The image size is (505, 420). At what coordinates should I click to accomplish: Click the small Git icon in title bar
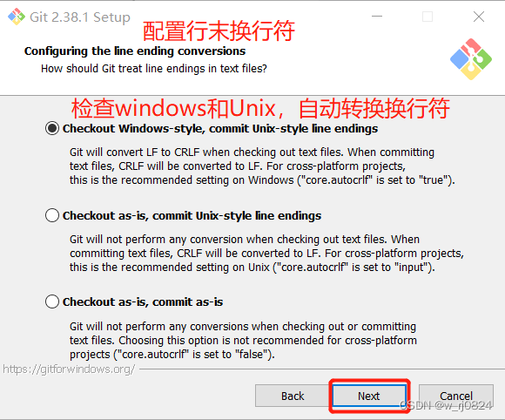pos(17,17)
